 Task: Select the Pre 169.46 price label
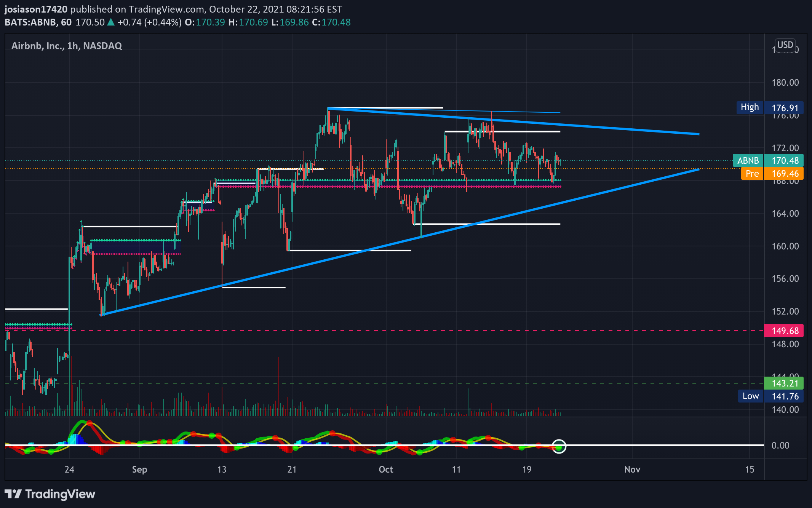pyautogui.click(x=772, y=174)
